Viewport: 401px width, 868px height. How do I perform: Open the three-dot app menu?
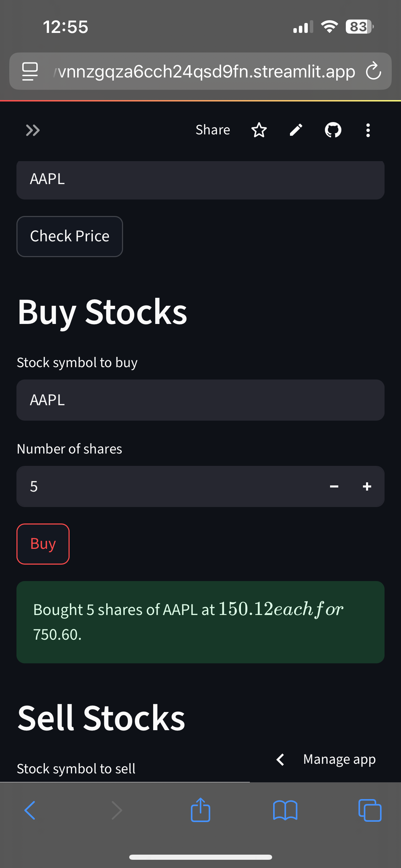[368, 130]
